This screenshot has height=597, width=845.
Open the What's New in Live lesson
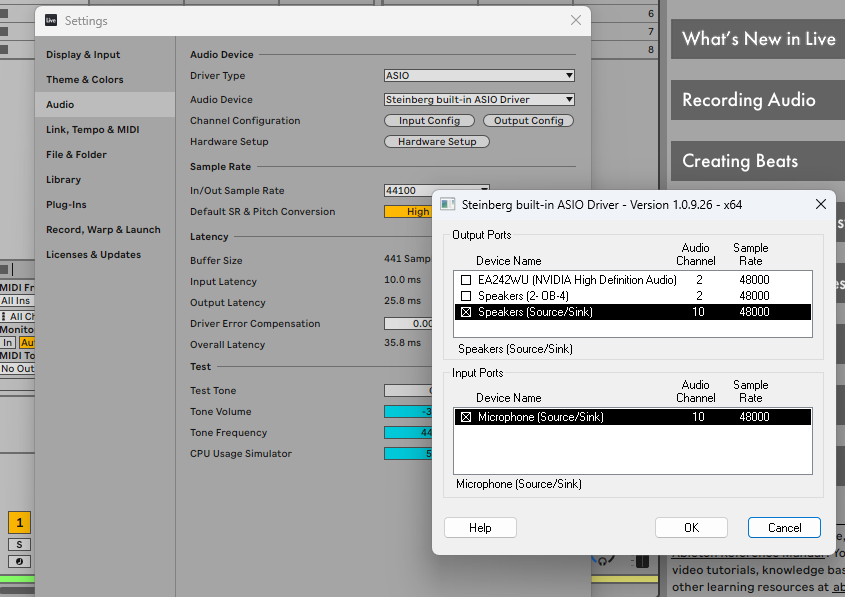[x=758, y=39]
